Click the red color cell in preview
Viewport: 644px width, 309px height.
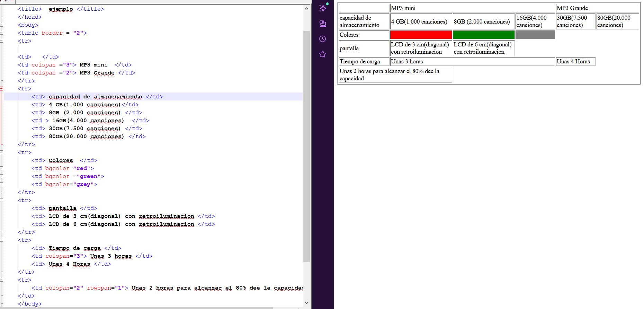point(421,35)
